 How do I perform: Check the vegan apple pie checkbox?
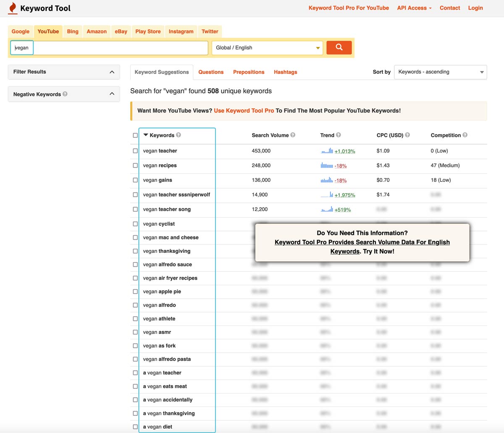point(135,291)
